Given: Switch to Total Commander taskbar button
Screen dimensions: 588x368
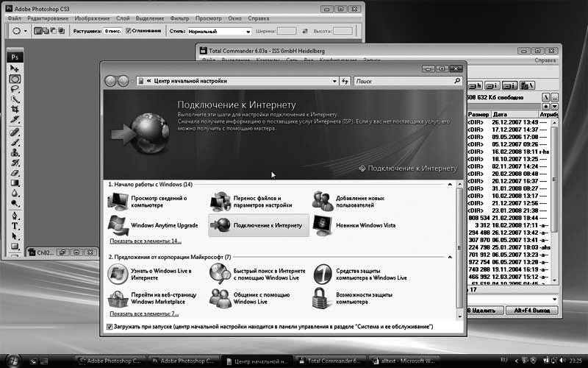Looking at the screenshot, I should click(331, 361).
